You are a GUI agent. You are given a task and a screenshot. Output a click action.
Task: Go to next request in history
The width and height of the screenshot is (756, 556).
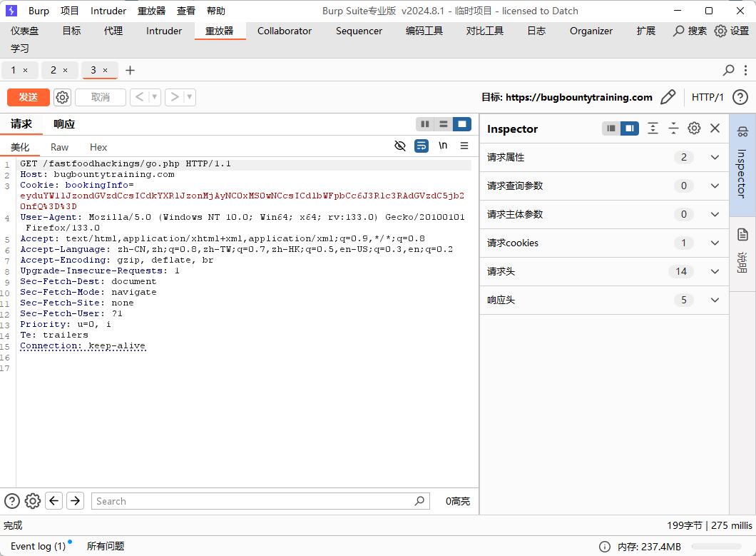point(175,97)
